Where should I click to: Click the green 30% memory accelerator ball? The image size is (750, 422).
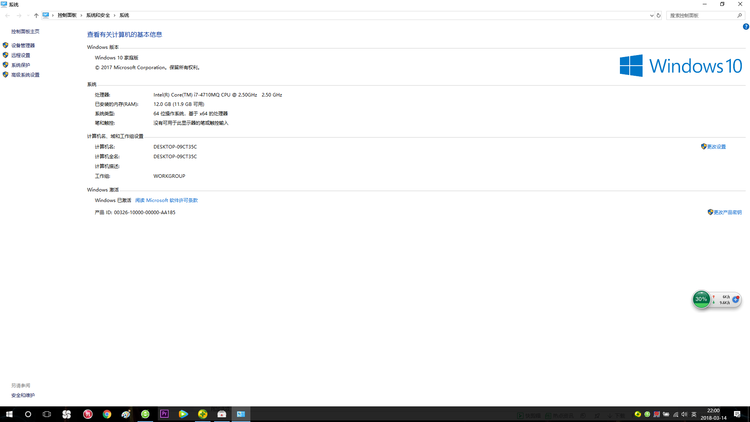coord(701,300)
